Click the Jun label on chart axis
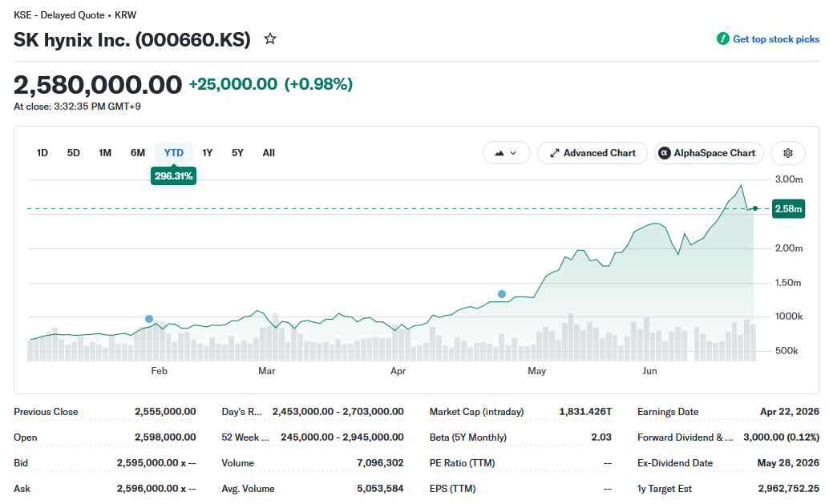The height and width of the screenshot is (504, 829). (x=649, y=371)
